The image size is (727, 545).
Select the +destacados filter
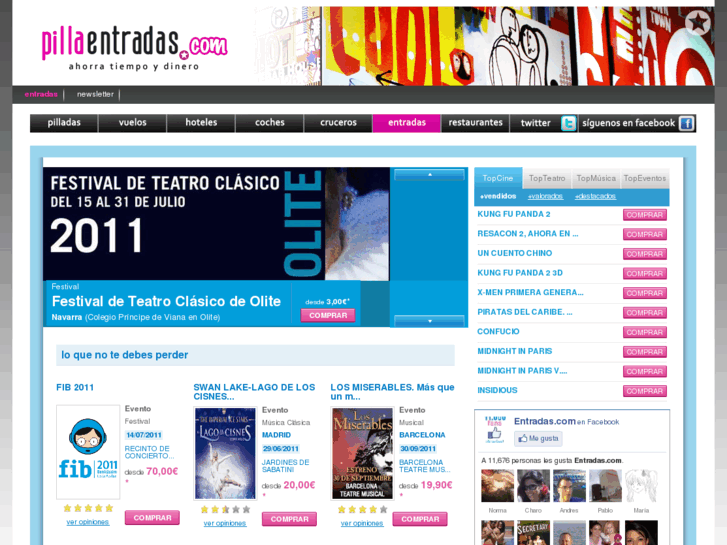(x=595, y=196)
